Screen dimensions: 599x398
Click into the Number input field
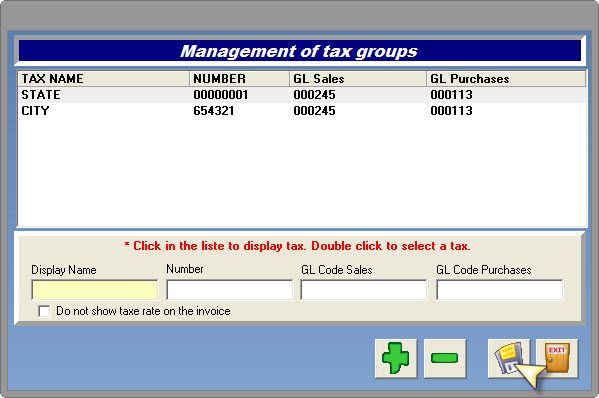click(x=230, y=290)
